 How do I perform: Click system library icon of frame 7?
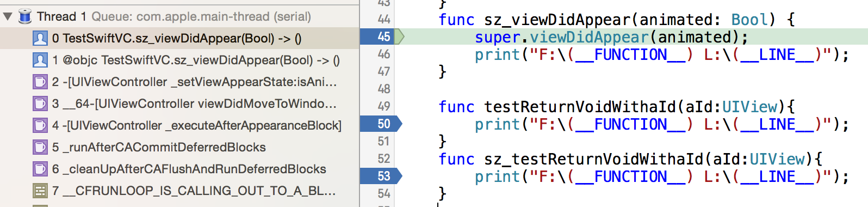40,191
